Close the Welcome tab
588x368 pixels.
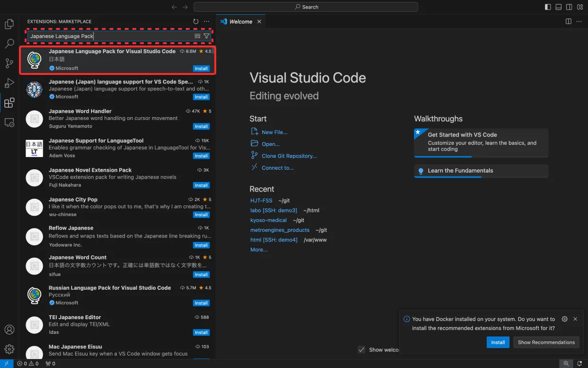(x=259, y=21)
